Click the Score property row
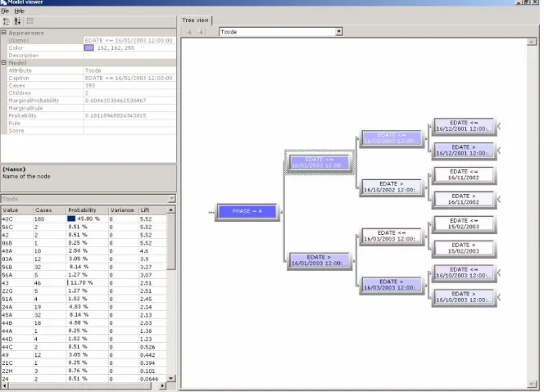544x392 pixels. [x=92, y=131]
